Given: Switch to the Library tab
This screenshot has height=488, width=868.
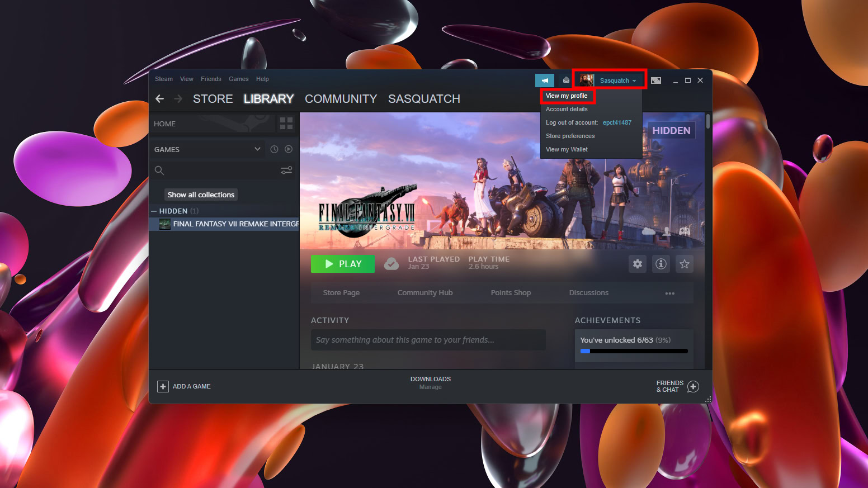Looking at the screenshot, I should tap(269, 99).
